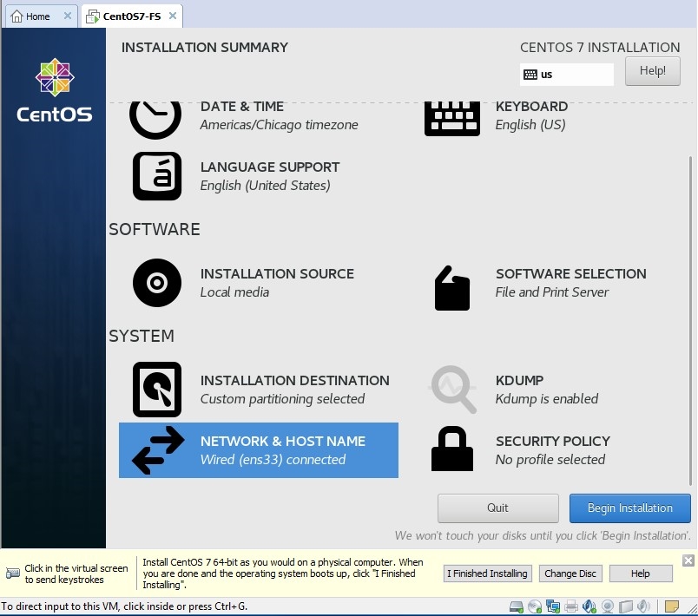Click the Change Disc button
The width and height of the screenshot is (698, 616).
point(570,573)
